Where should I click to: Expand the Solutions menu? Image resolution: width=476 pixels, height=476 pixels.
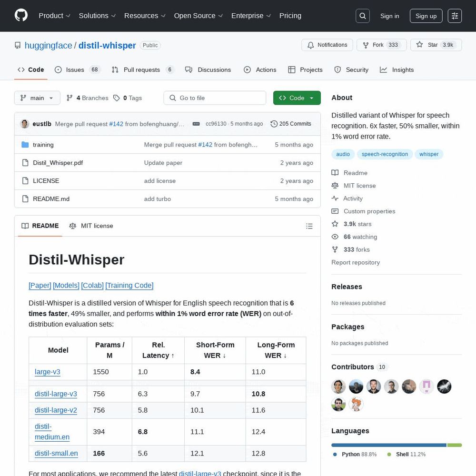[97, 16]
